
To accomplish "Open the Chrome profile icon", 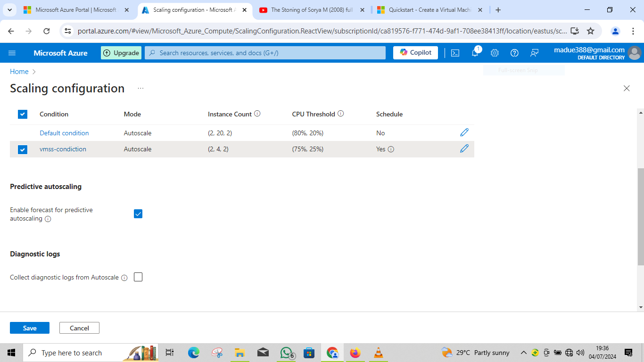I will (615, 31).
